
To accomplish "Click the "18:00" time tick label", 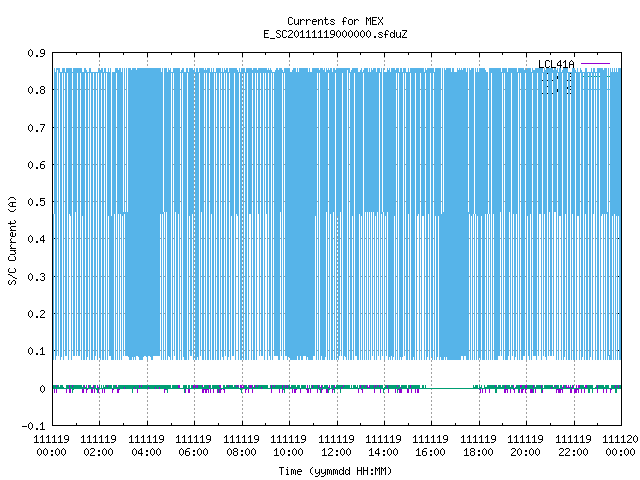I will tap(478, 452).
